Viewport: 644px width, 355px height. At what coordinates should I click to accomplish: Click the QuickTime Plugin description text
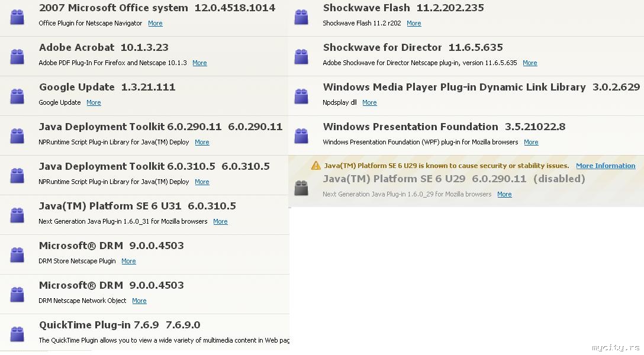[164, 340]
